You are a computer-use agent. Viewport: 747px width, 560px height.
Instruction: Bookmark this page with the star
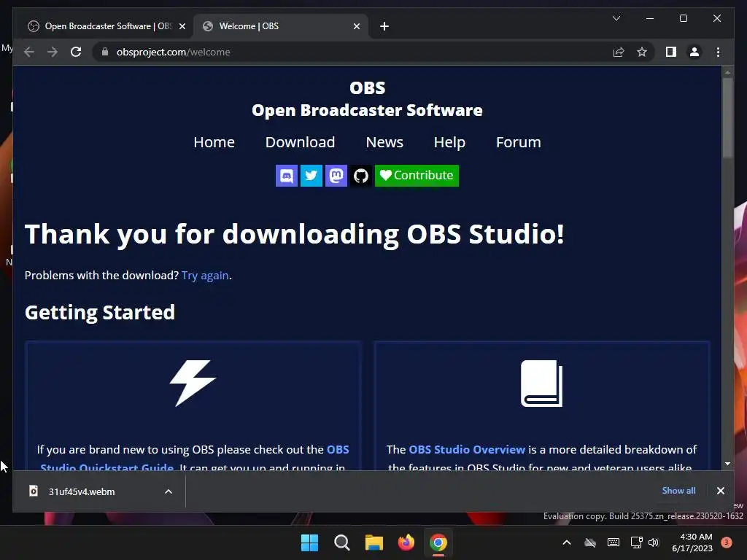pyautogui.click(x=642, y=52)
